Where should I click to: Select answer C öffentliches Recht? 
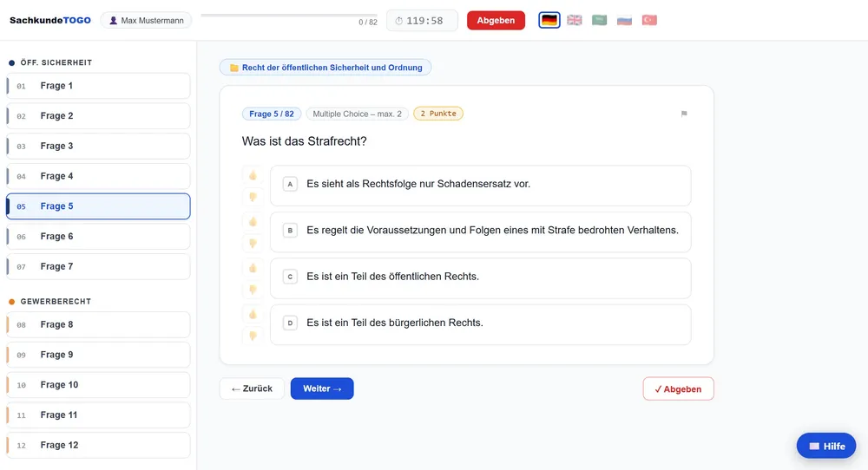[x=481, y=278]
